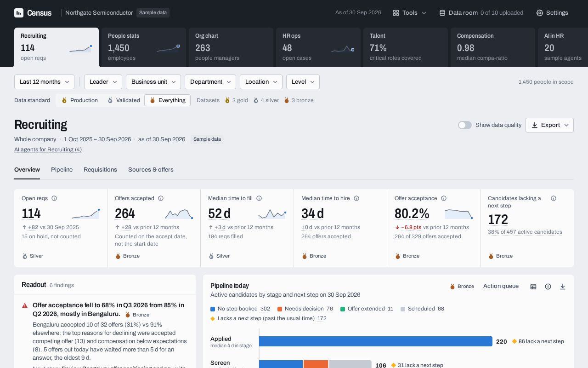Image resolution: width=588 pixels, height=368 pixels.
Task: Click the Applied stage blue bar
Action: tap(376, 341)
